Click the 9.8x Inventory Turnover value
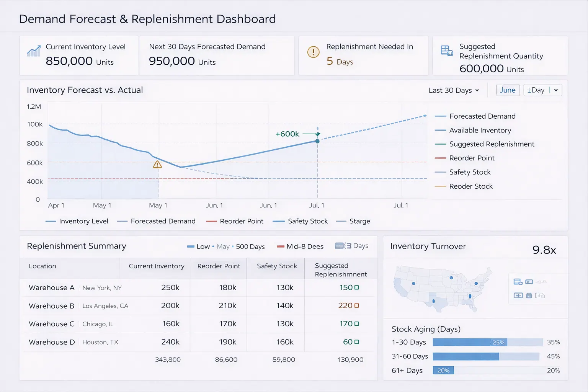Screen dimensions: 588x392 click(544, 249)
